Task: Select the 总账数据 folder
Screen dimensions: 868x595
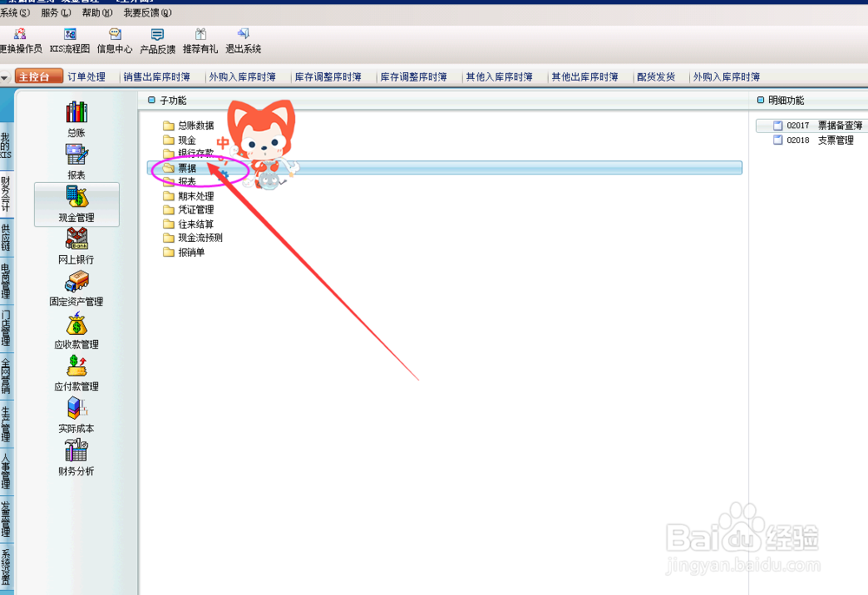Action: click(x=188, y=126)
